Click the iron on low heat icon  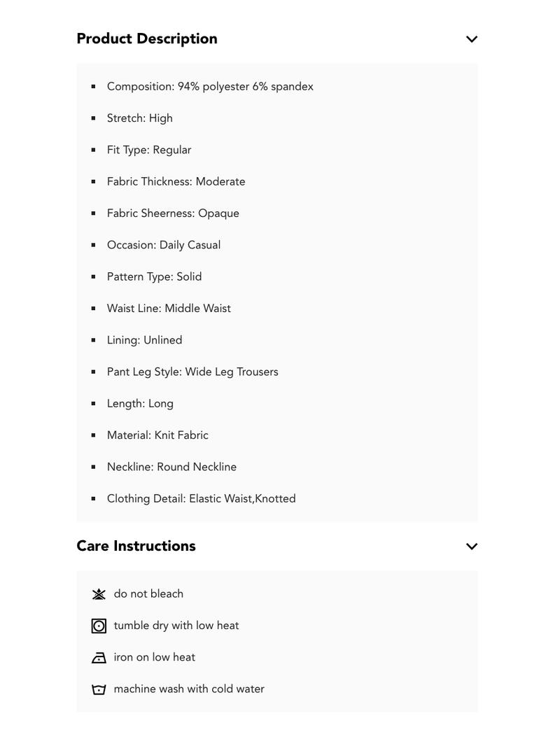(99, 658)
